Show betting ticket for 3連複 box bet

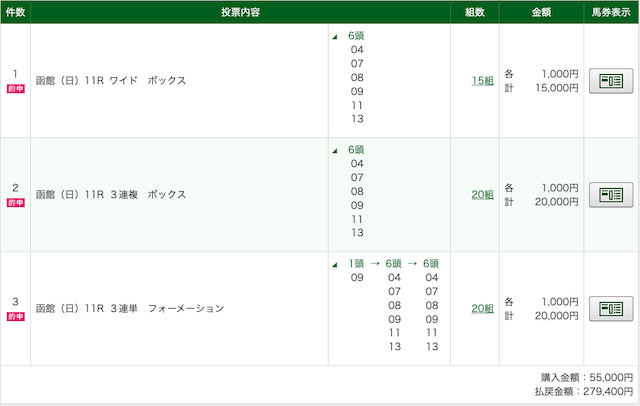coord(611,195)
